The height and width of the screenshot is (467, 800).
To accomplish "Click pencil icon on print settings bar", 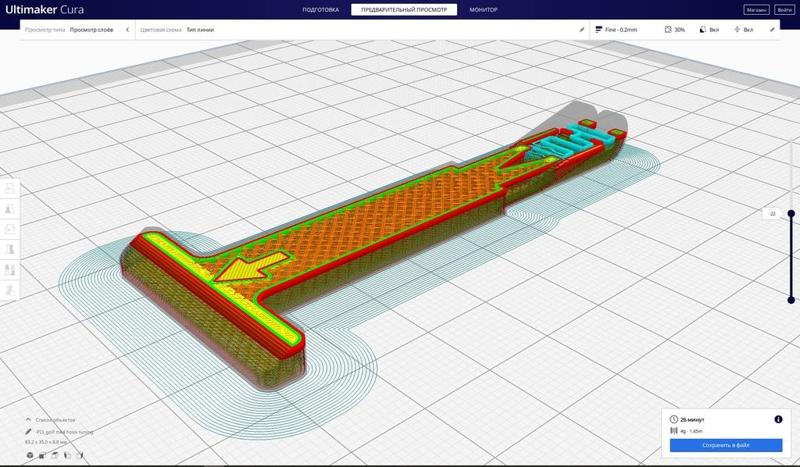I will (x=772, y=30).
